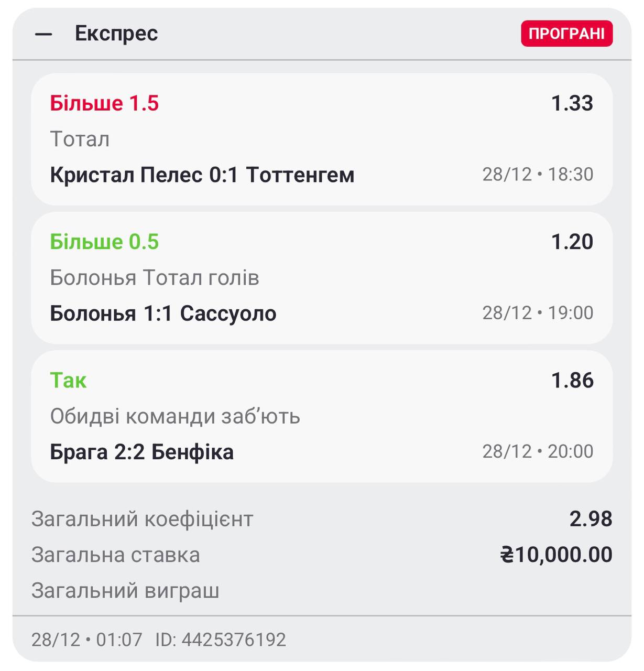Open the Більше 1.5 bet selection
This screenshot has width=644, height=671.
tap(104, 103)
